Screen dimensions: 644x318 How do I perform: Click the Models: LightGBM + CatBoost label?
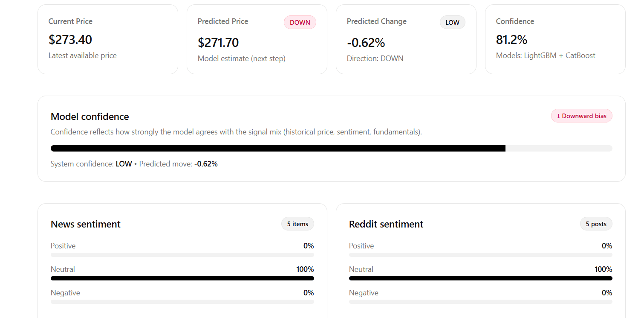[x=546, y=55]
